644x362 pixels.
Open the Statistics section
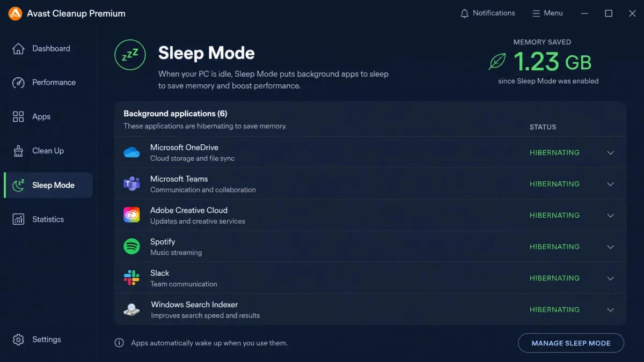pyautogui.click(x=48, y=219)
